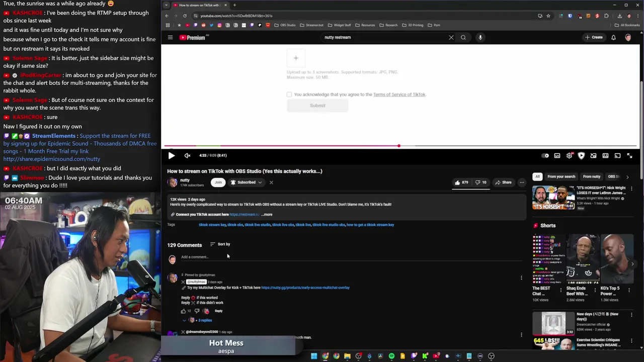Play the YouTube video

pyautogui.click(x=172, y=155)
